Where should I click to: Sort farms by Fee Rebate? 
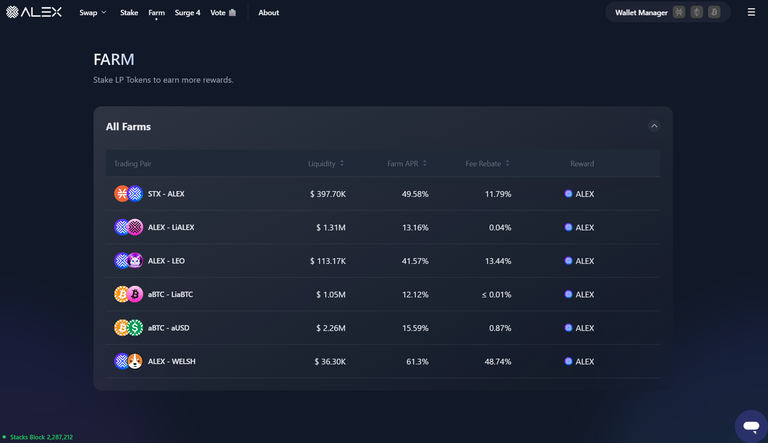click(487, 164)
